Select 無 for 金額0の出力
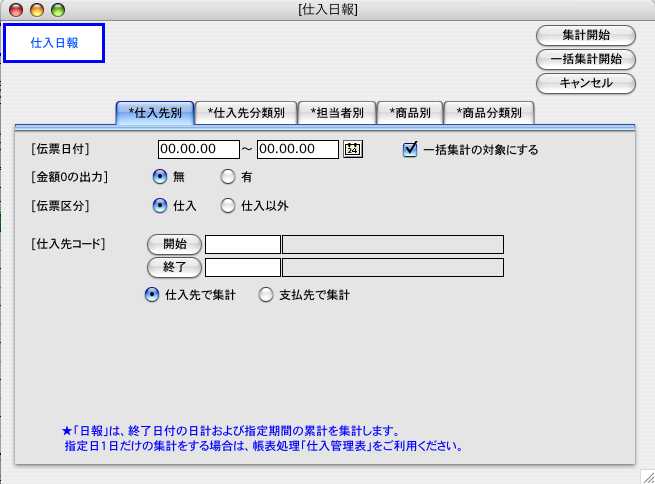Image resolution: width=655 pixels, height=484 pixels. click(159, 177)
